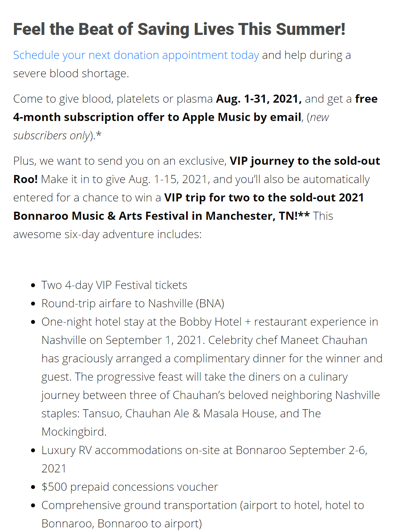Click the Round-trip airfare to Nashville item

tap(133, 303)
